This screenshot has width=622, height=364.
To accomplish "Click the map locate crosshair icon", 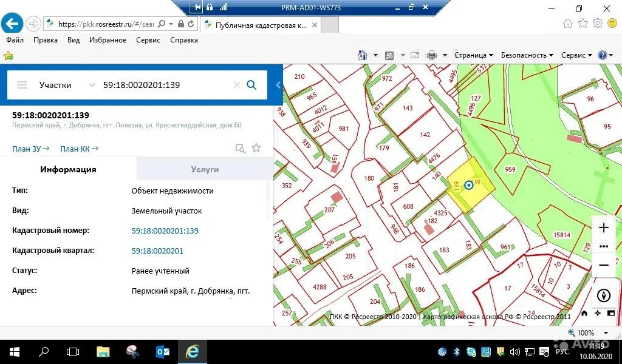I will [598, 313].
